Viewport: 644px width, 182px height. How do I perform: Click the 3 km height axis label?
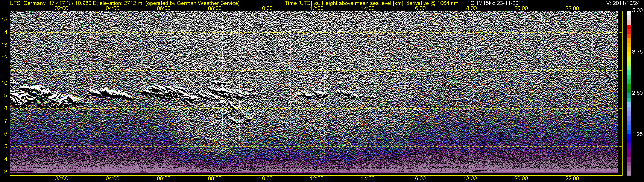click(x=6, y=172)
